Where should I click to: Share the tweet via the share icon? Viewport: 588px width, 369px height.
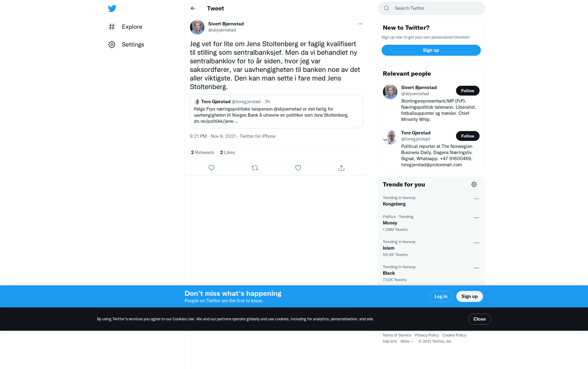(x=341, y=168)
